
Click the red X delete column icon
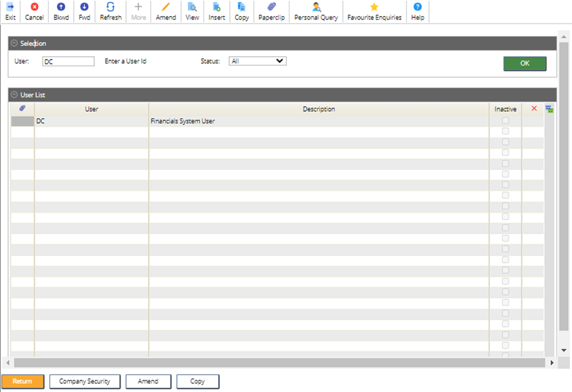(x=534, y=108)
